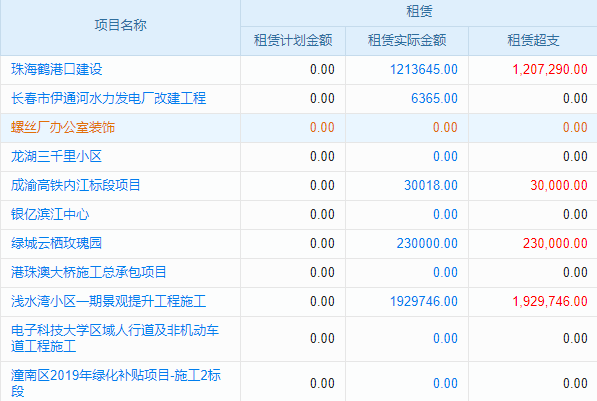
Task: Open project 螺丝厂办公室装饰
Action: tap(63, 127)
